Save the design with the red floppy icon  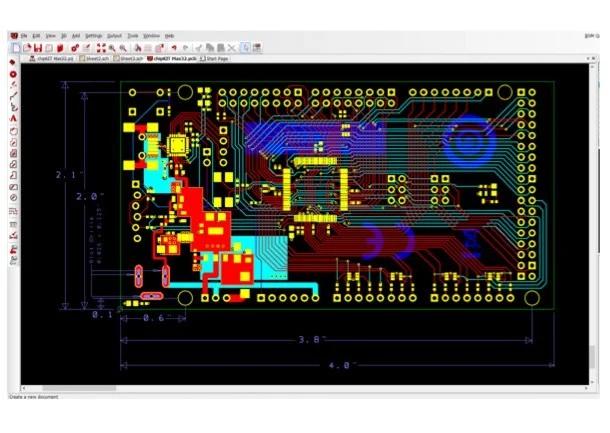tap(38, 48)
